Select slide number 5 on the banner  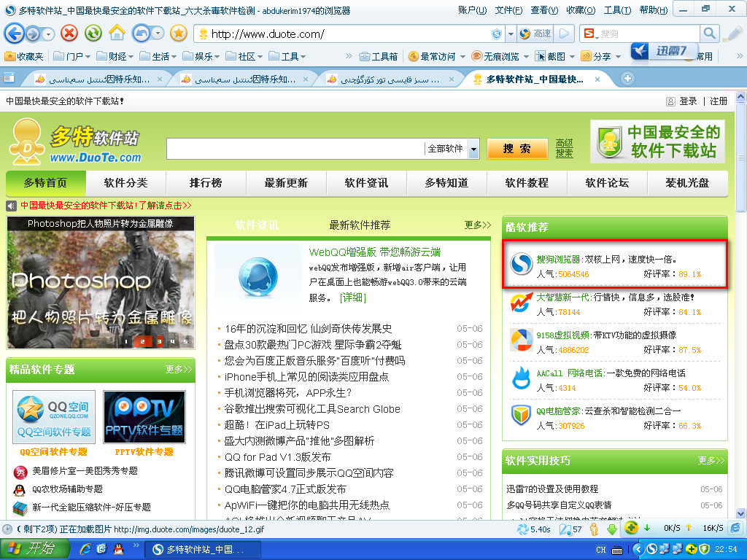(x=185, y=341)
